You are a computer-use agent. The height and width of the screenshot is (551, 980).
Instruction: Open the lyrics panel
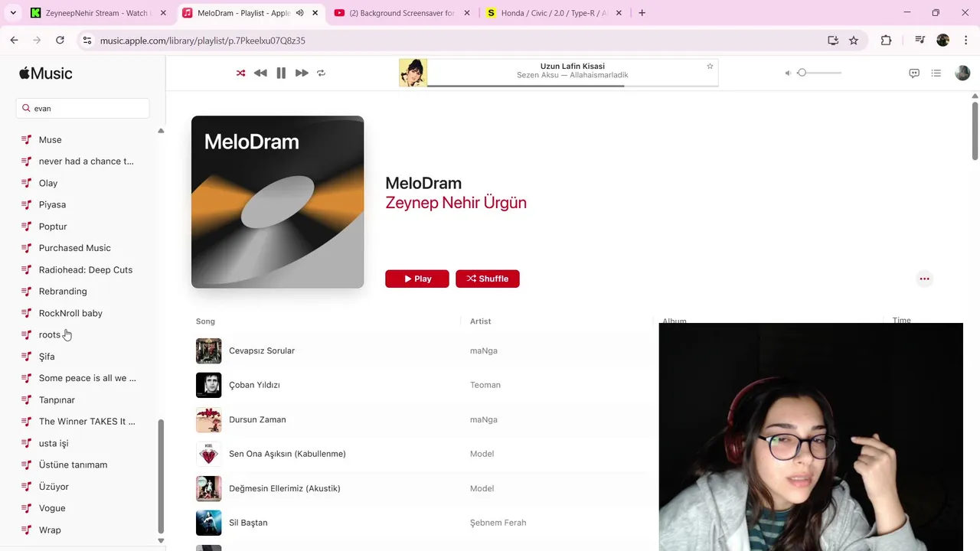[x=914, y=73]
